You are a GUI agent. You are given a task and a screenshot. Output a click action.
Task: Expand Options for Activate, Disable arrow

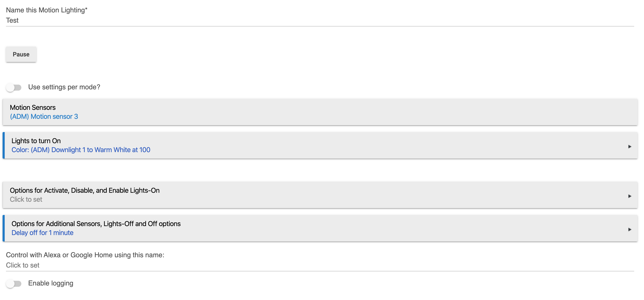tap(629, 196)
